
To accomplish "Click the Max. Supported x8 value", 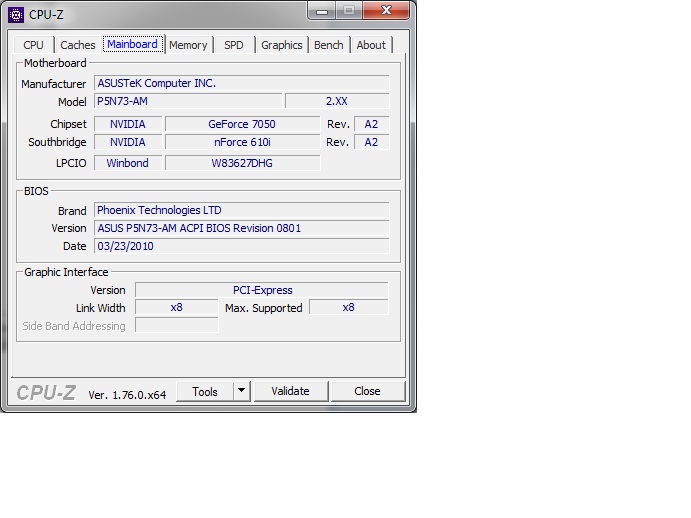I will (x=349, y=307).
